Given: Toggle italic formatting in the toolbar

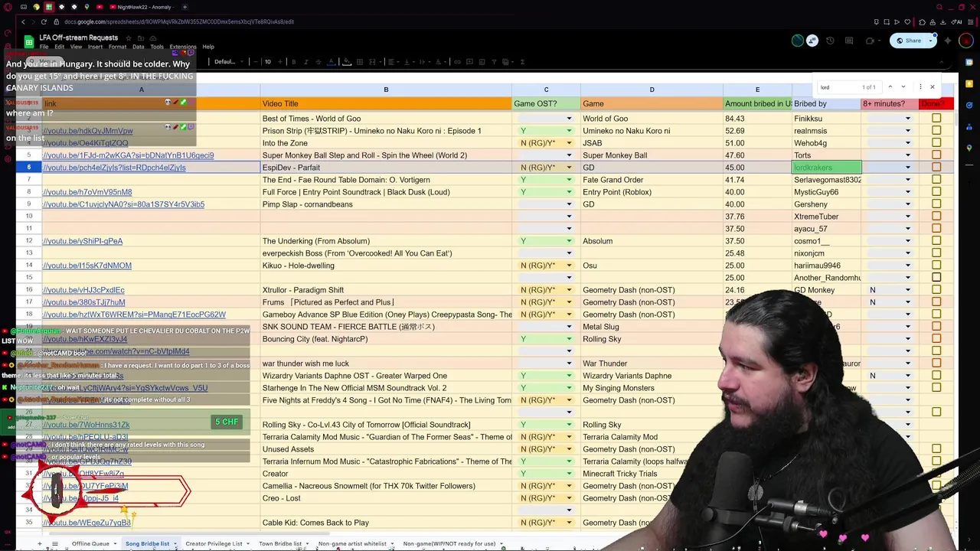Looking at the screenshot, I should tap(305, 62).
